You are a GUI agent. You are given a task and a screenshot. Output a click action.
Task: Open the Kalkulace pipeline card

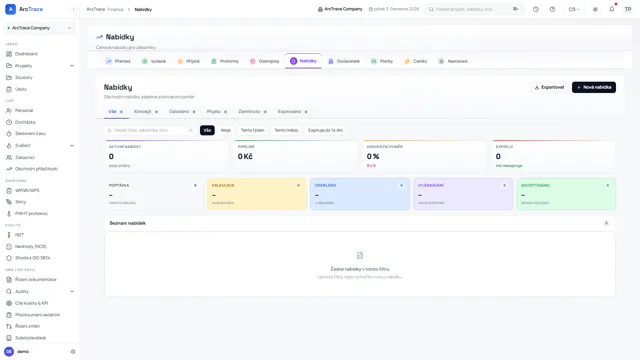(257, 194)
